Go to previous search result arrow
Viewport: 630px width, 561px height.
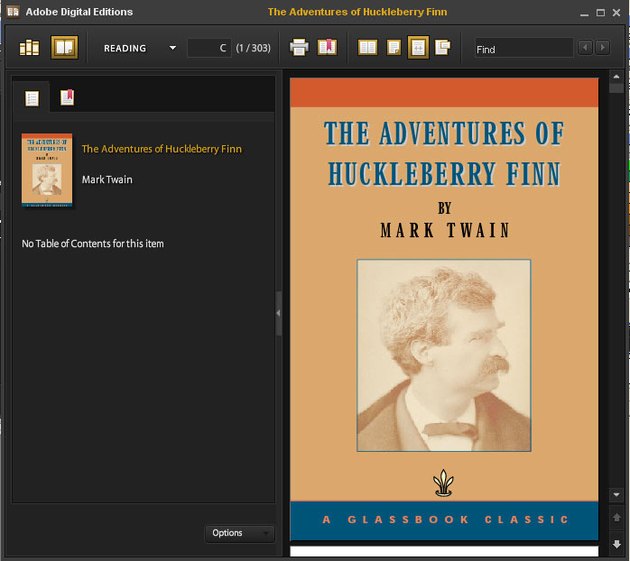(x=585, y=48)
